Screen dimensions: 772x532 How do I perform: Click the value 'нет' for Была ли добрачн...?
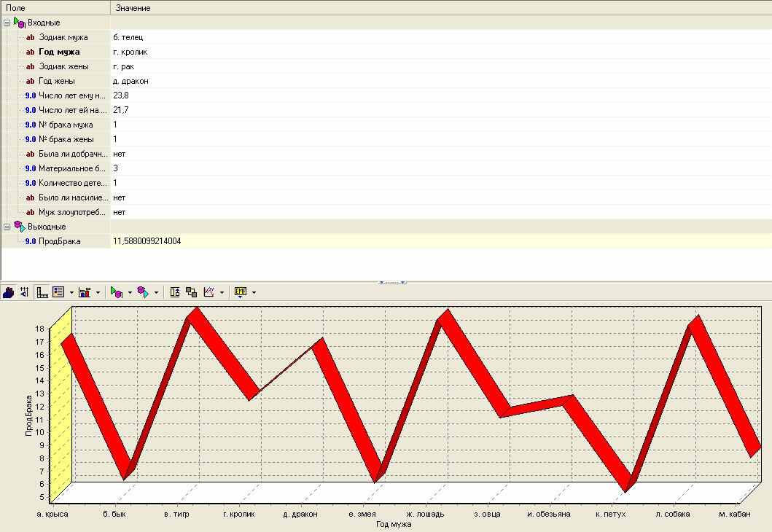(119, 154)
